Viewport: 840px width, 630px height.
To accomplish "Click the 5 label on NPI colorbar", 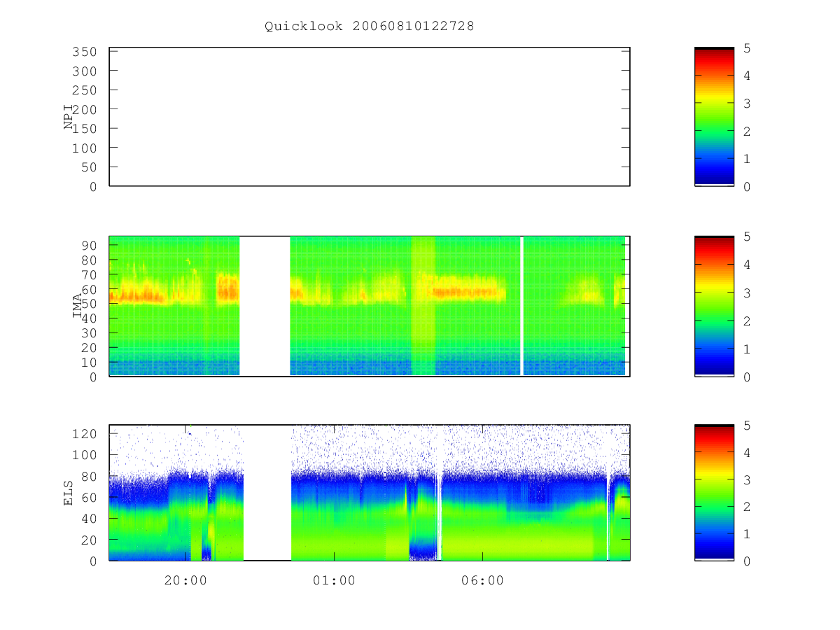I will (x=748, y=48).
